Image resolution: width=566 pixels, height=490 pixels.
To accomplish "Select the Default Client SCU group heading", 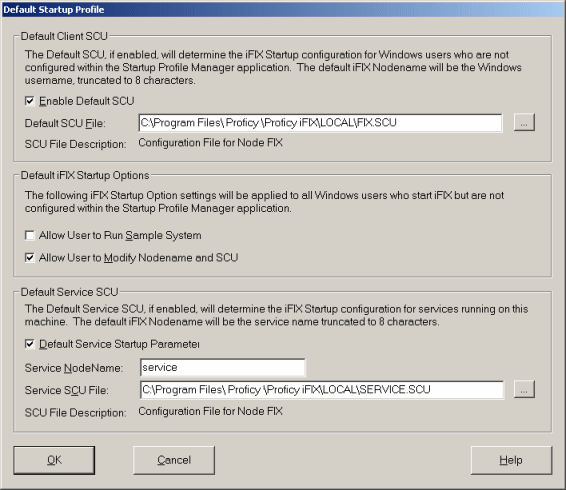I will pyautogui.click(x=64, y=36).
